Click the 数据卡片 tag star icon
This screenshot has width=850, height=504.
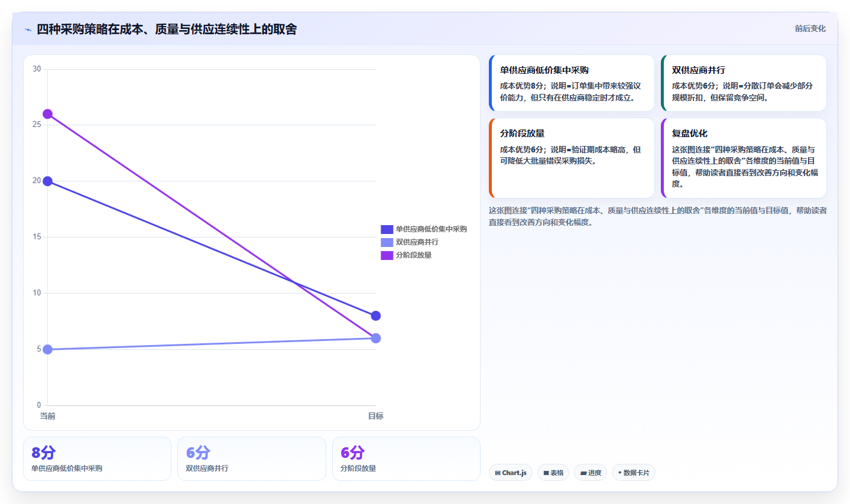pos(619,473)
